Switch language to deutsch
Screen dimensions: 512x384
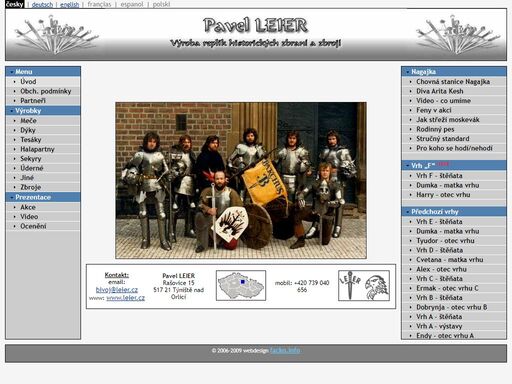tap(42, 4)
